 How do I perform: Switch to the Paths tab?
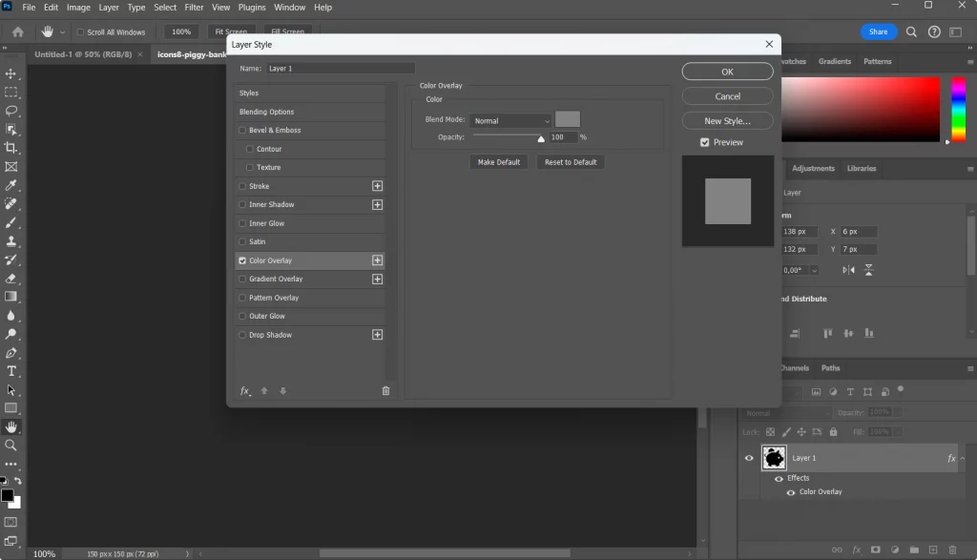(830, 368)
